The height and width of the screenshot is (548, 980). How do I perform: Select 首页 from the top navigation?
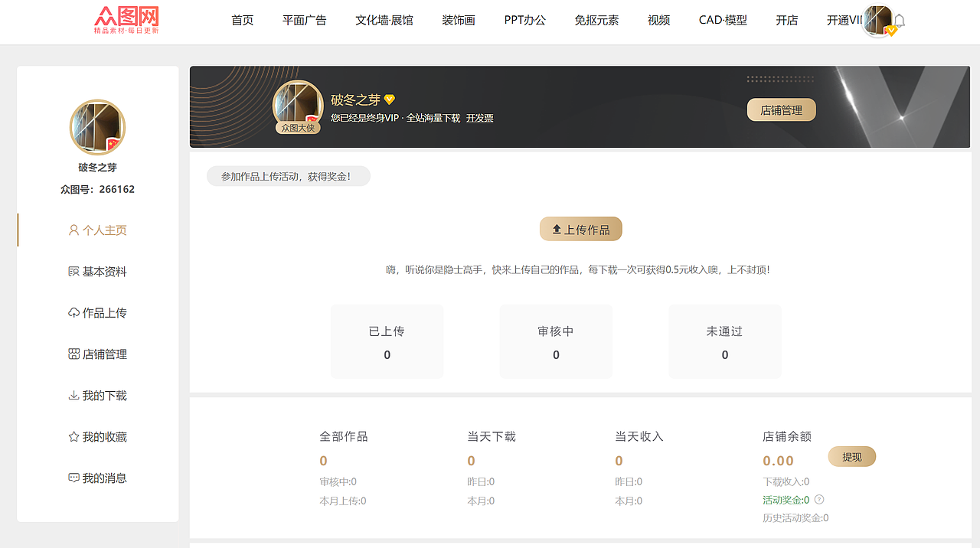242,21
